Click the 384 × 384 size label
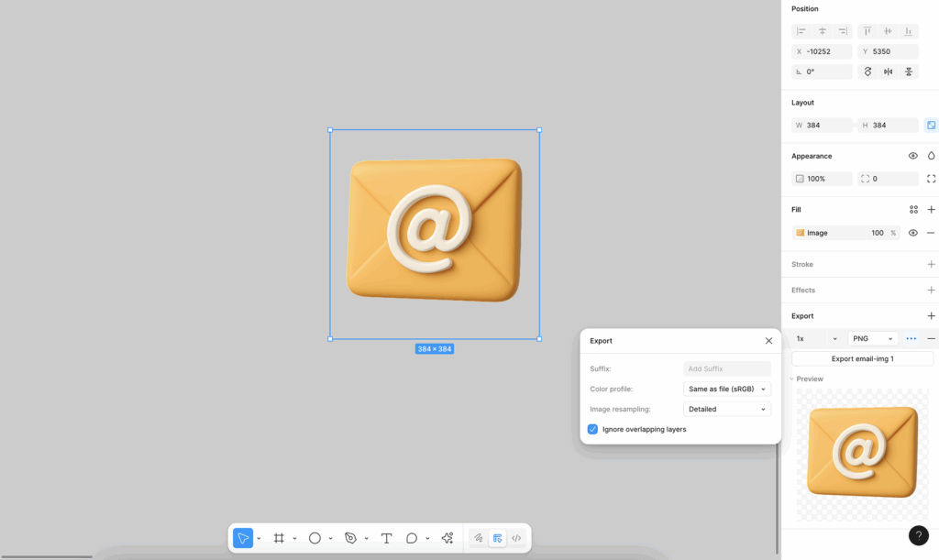Screen dimensions: 939x560 pos(434,349)
